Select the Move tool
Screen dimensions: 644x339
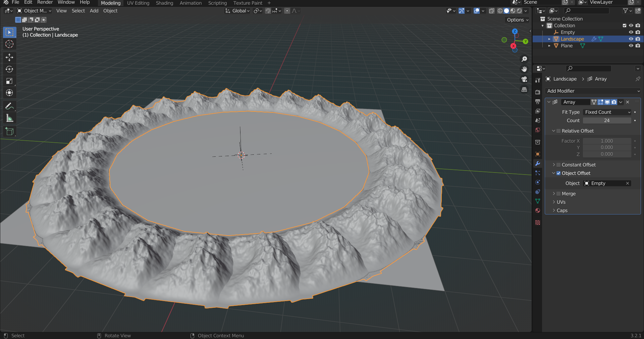pyautogui.click(x=9, y=57)
